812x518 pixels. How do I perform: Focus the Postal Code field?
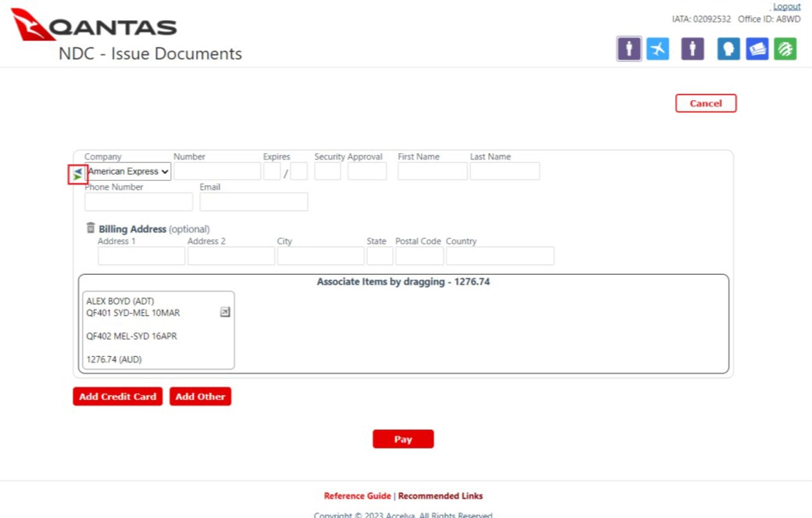pyautogui.click(x=420, y=256)
